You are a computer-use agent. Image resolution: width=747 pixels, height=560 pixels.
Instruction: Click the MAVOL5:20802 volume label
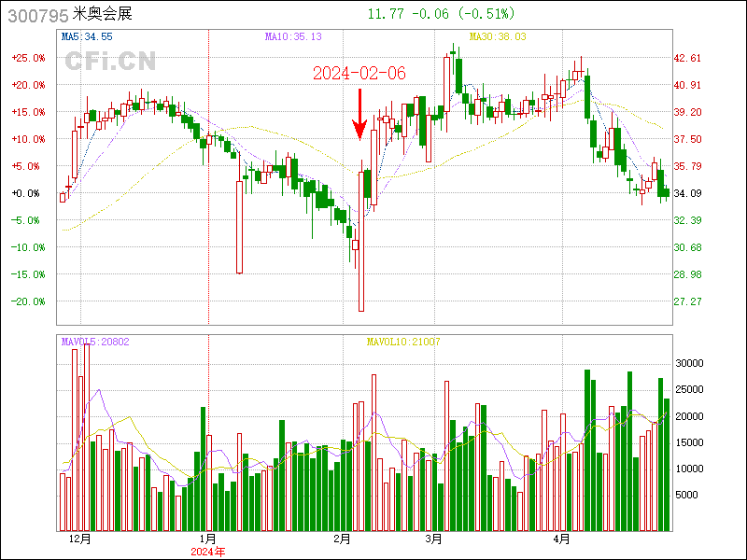click(x=95, y=342)
